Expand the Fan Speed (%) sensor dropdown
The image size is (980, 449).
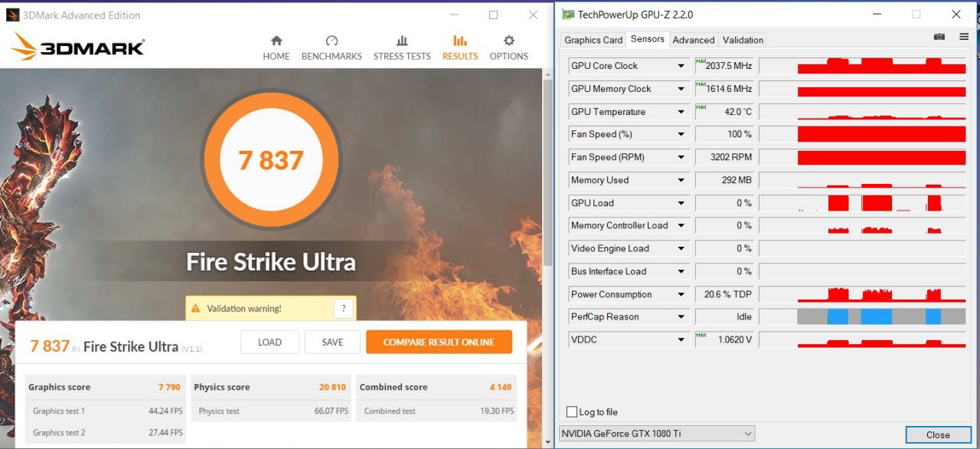click(x=681, y=134)
